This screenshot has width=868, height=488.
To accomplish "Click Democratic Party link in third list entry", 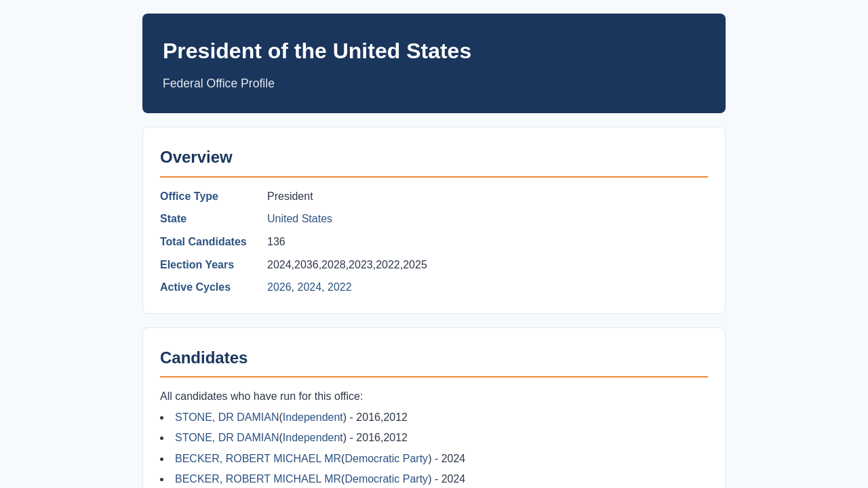I will (387, 459).
